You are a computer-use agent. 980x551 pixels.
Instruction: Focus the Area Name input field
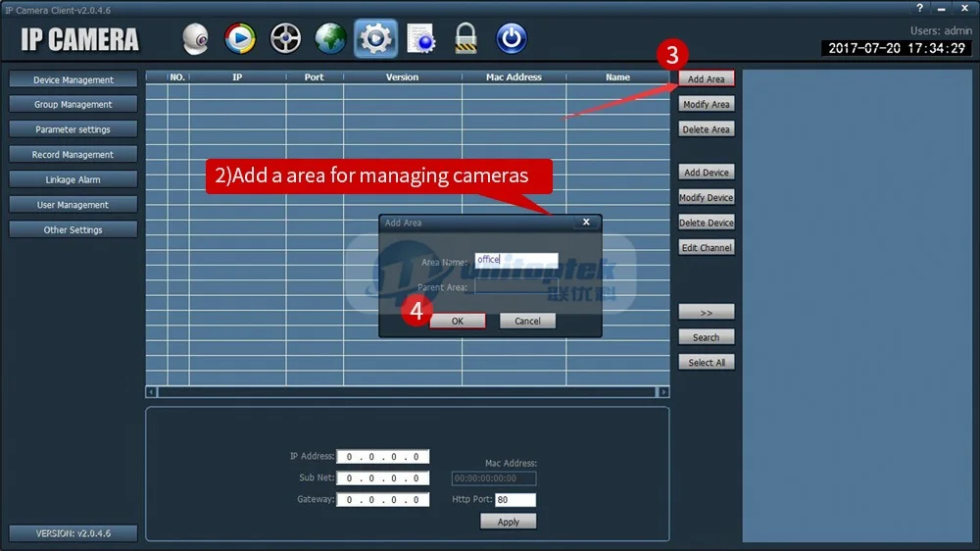tap(516, 260)
